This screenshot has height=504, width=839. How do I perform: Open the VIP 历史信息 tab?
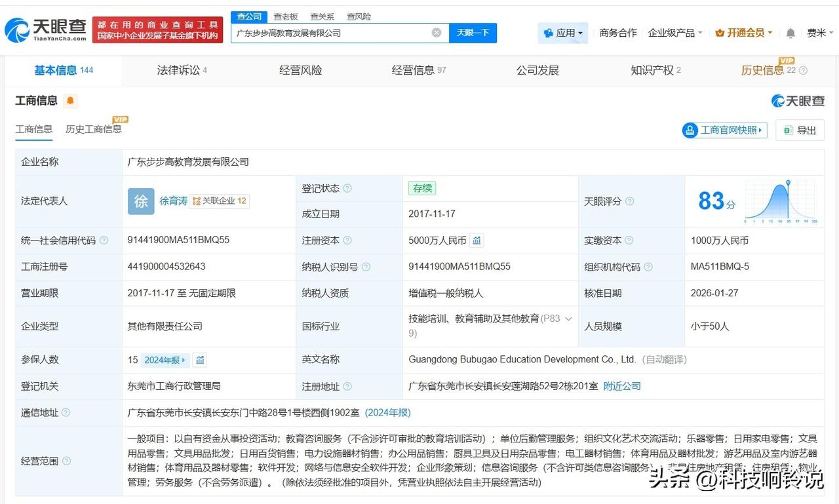click(x=768, y=70)
